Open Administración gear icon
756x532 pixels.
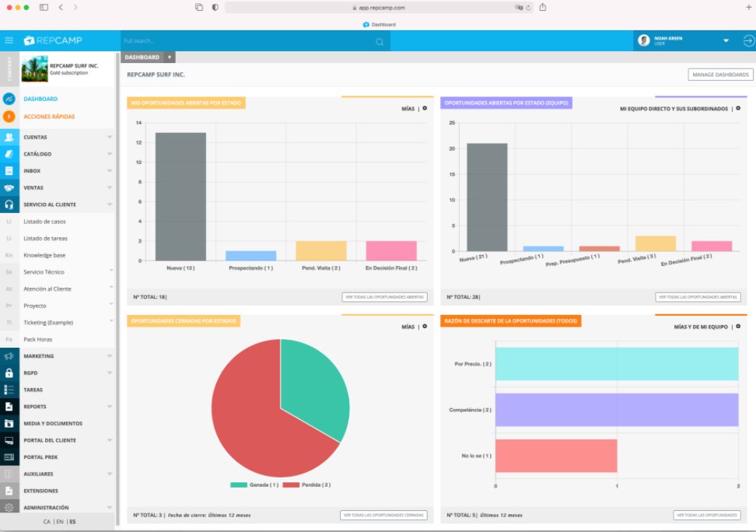point(9,506)
